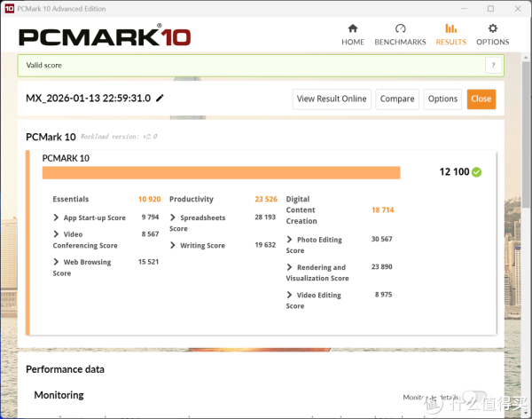532x419 pixels.
Task: Expand Photo Editing Score row
Action: click(x=290, y=240)
